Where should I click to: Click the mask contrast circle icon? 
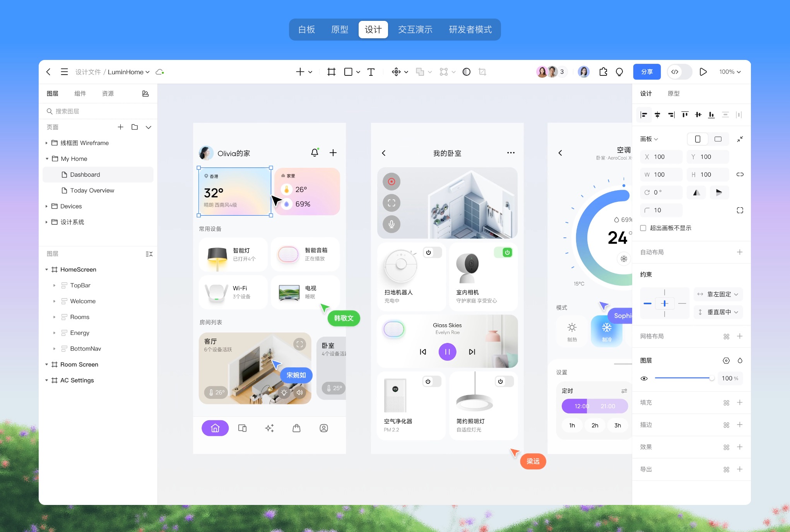click(466, 72)
